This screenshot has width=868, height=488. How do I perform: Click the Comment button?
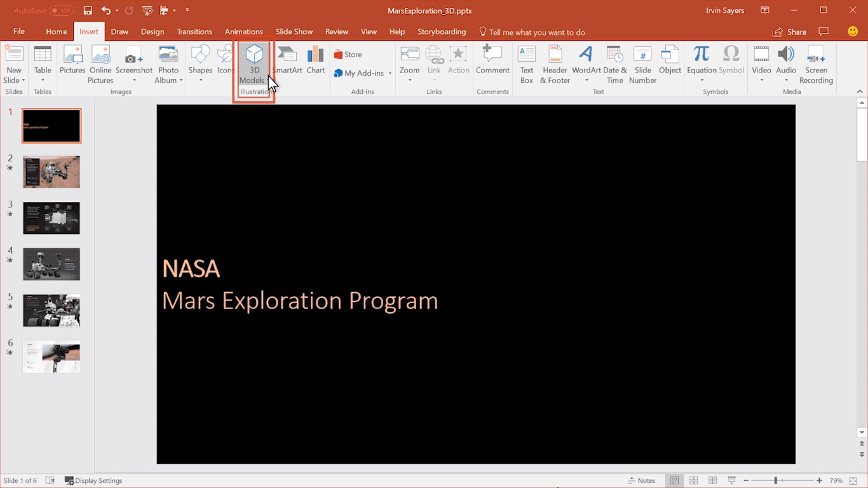click(492, 60)
